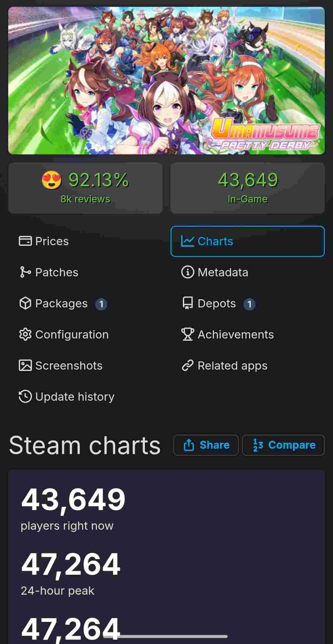Click the Umamusume Pretty Derby banner image

(x=167, y=80)
